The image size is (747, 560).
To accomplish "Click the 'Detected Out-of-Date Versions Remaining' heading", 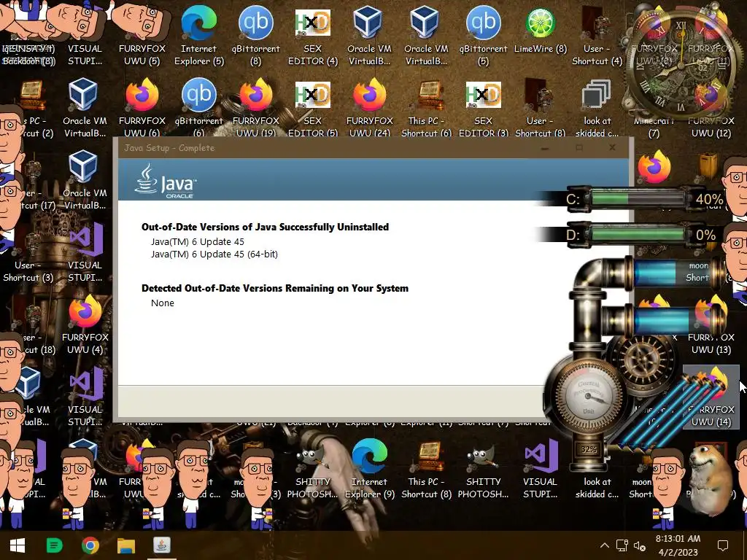I will 275,288.
